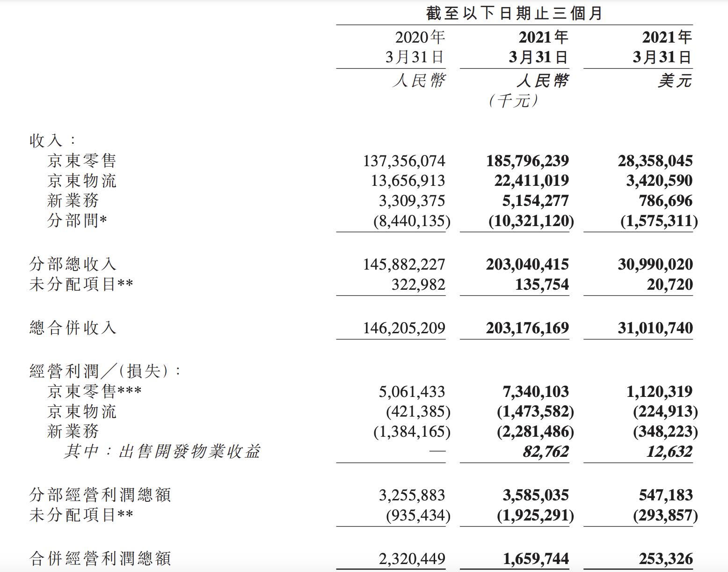The width and height of the screenshot is (728, 572).
Task: Select the value 2,320,449
Action: click(412, 559)
